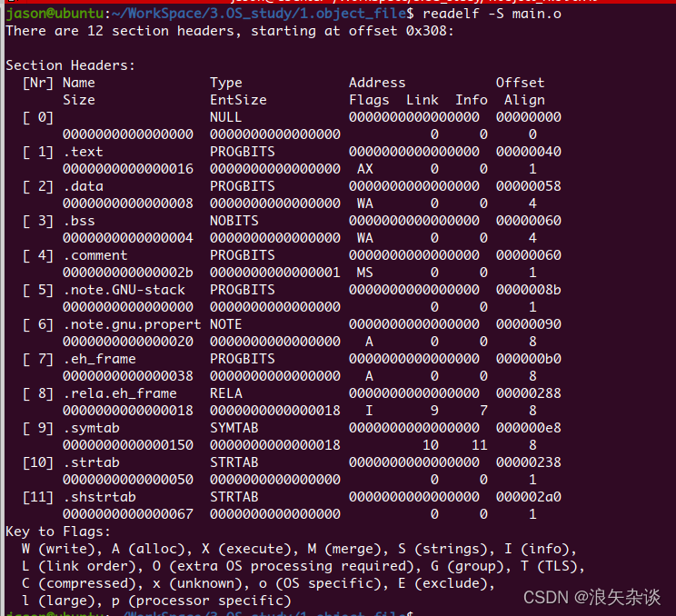Click 'W (write)' in the flags key
Screen dimensions: 676x616
[x=59, y=549]
